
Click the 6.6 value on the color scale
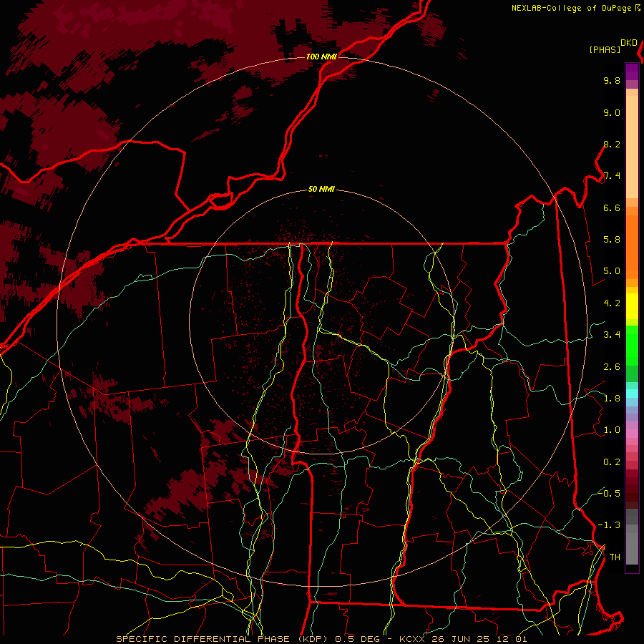pyautogui.click(x=612, y=208)
